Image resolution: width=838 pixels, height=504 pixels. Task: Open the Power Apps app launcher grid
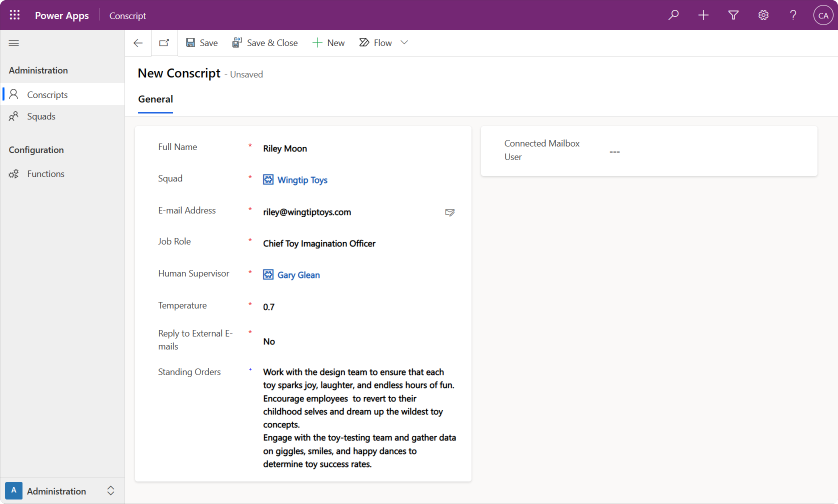pyautogui.click(x=14, y=15)
